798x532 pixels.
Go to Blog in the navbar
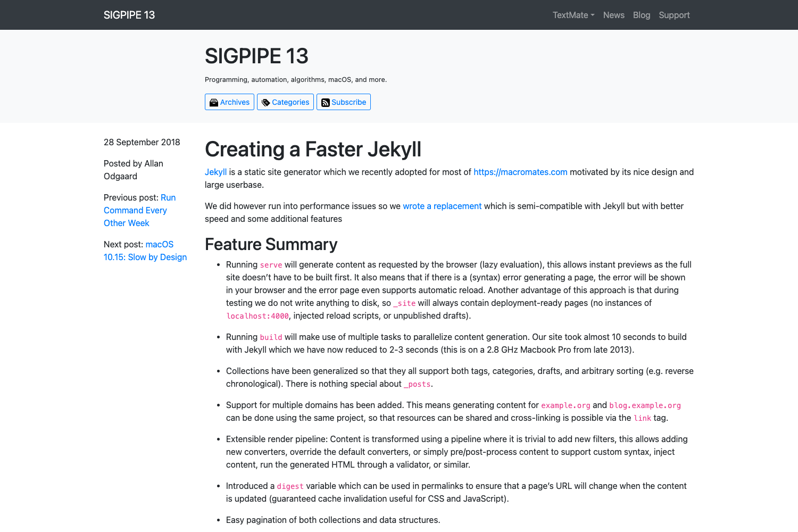(641, 15)
